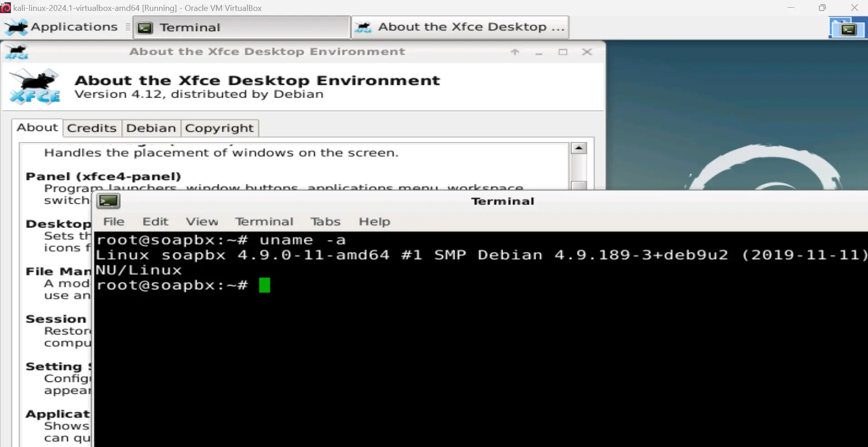Open the Tabs menu in Terminal

(326, 222)
